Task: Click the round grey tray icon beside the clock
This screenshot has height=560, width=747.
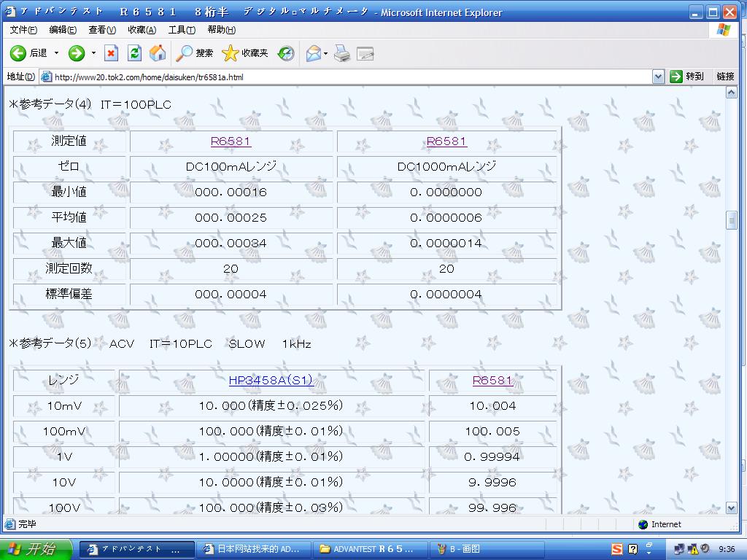Action: [x=705, y=548]
